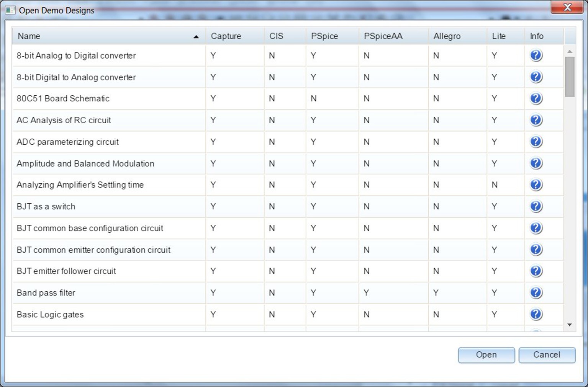Select 80C51 Board Schematic design
Screen dimensions: 588x387
point(288,98)
